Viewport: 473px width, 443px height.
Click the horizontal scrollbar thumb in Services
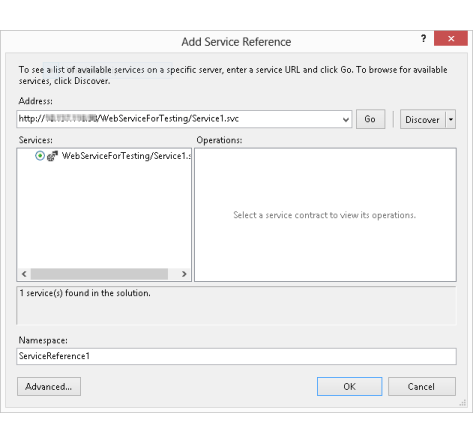point(99,274)
